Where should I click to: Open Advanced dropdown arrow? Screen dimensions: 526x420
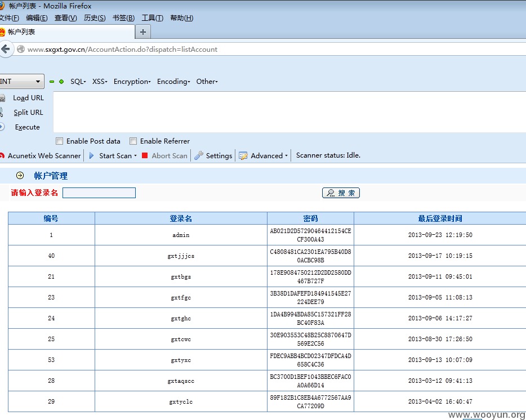tap(286, 155)
